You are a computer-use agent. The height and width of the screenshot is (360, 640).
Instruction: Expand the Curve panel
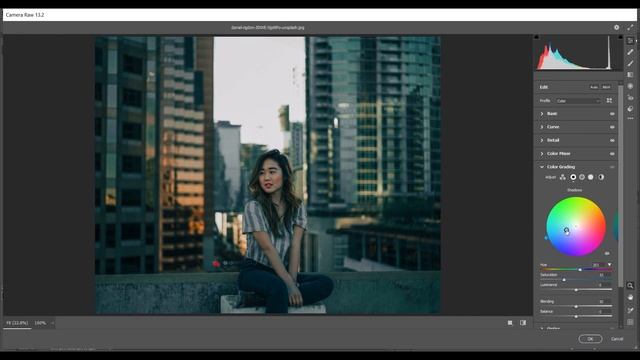542,127
